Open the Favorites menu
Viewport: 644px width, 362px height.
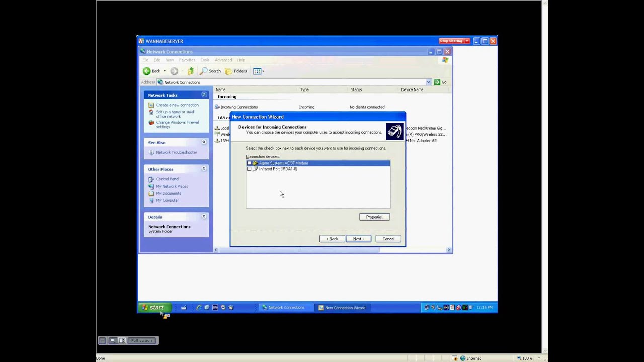pos(187,60)
